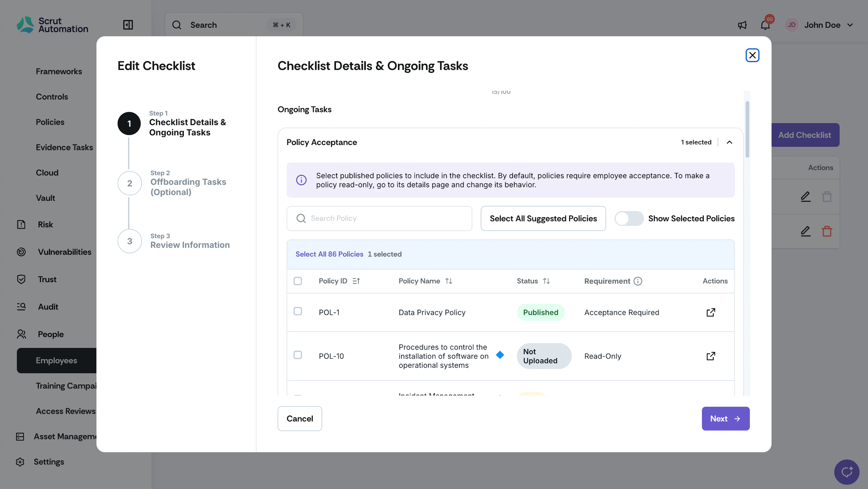
Task: Go to Step 3 Review Information
Action: click(174, 241)
